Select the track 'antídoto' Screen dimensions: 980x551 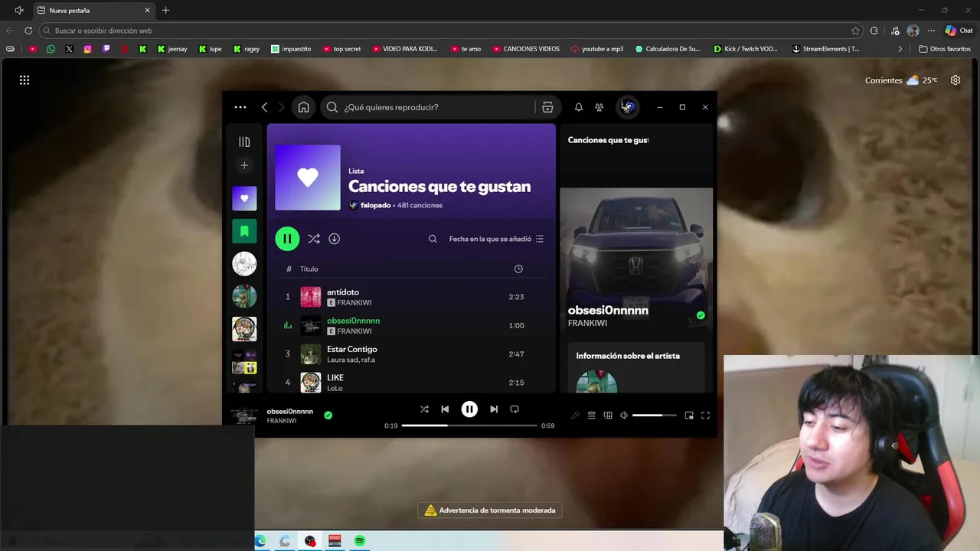coord(411,297)
